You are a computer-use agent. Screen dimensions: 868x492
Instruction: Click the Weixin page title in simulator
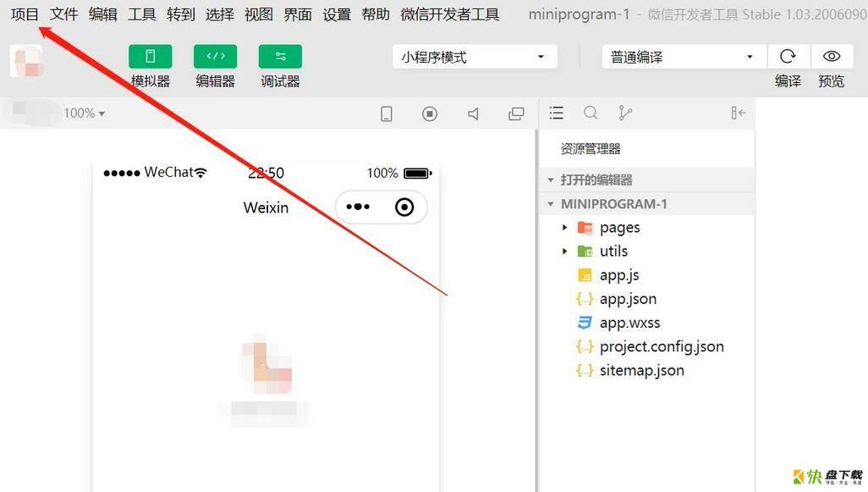(x=266, y=207)
